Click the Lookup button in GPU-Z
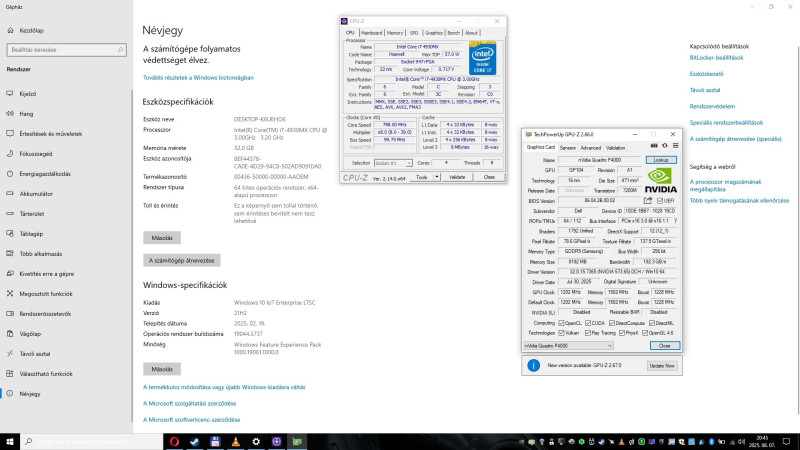The width and height of the screenshot is (800, 450). click(661, 160)
